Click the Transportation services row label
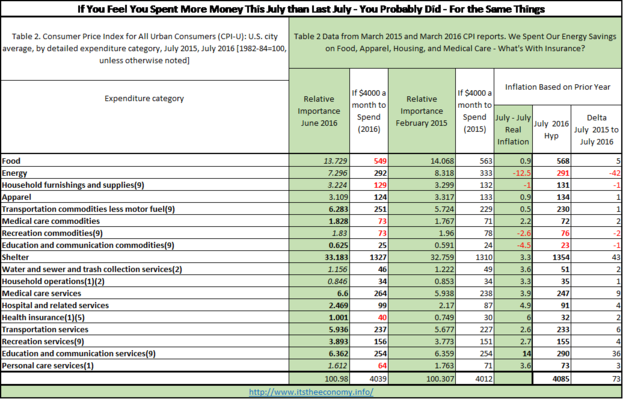Image resolution: width=623 pixels, height=399 pixels. pos(45,329)
